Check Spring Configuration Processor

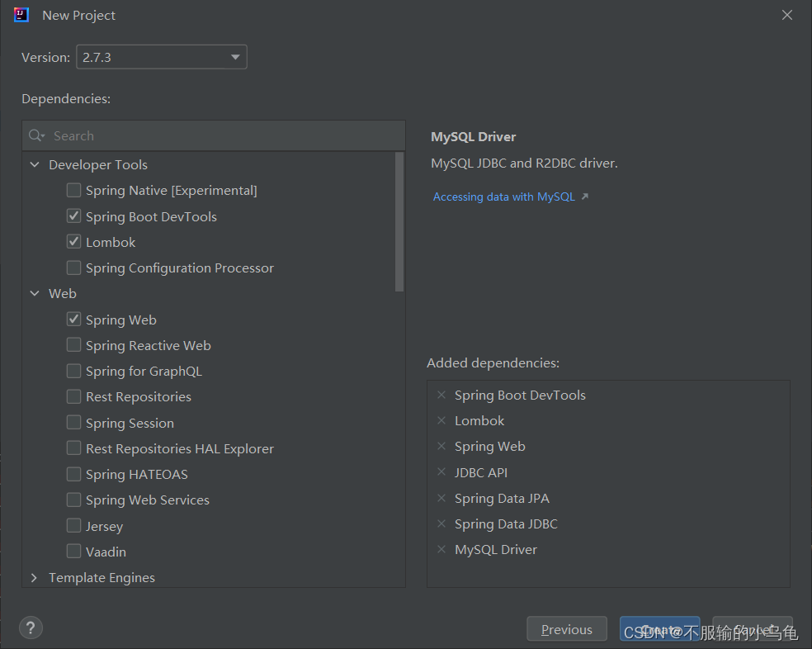pyautogui.click(x=73, y=268)
